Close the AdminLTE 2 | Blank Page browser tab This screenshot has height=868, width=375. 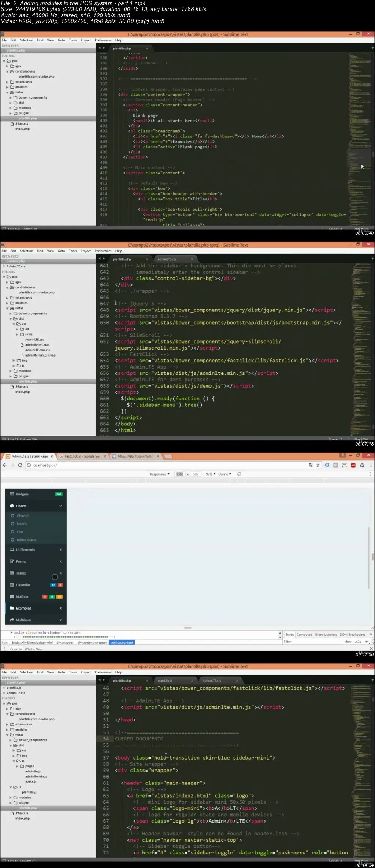(x=52, y=456)
